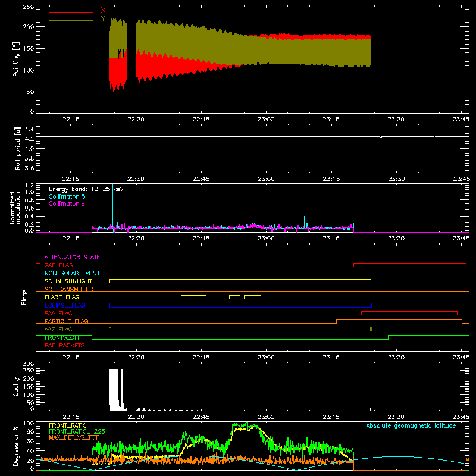Click the PARTICLE_FLAG label
The height and width of the screenshot is (476, 476).
click(67, 321)
